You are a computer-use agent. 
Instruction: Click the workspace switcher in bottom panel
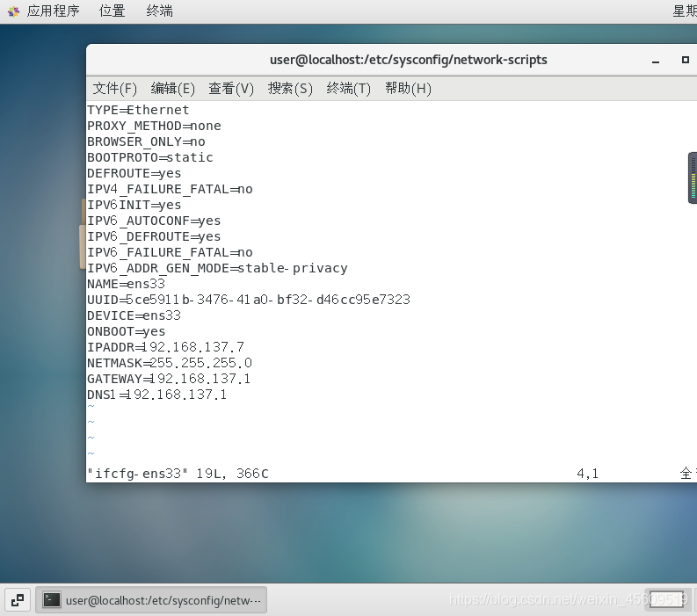point(666,600)
